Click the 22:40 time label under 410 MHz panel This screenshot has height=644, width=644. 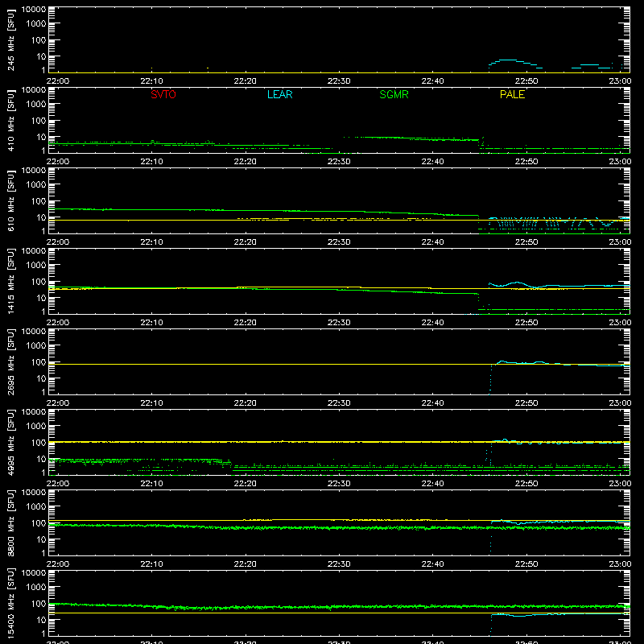click(x=432, y=162)
